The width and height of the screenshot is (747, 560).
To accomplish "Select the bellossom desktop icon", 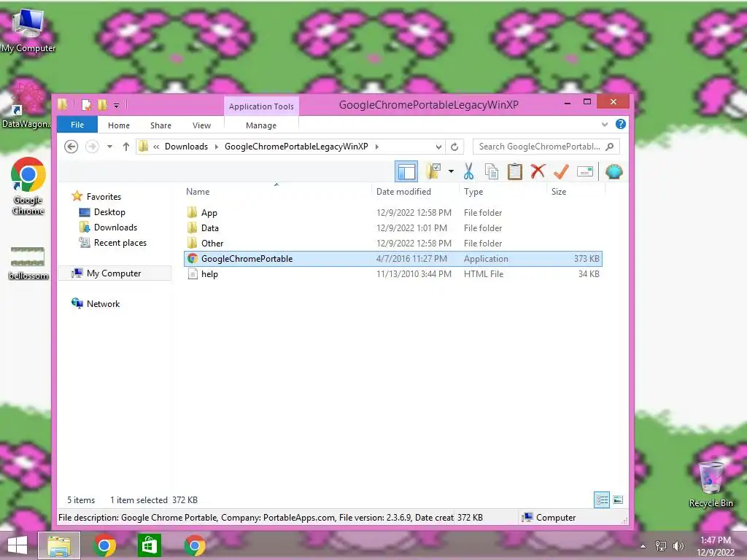I will click(28, 262).
